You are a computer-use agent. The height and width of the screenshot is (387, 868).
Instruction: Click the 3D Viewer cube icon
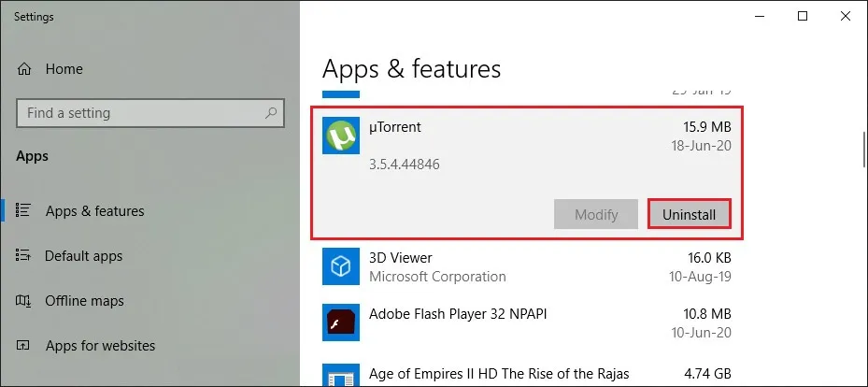pos(341,266)
